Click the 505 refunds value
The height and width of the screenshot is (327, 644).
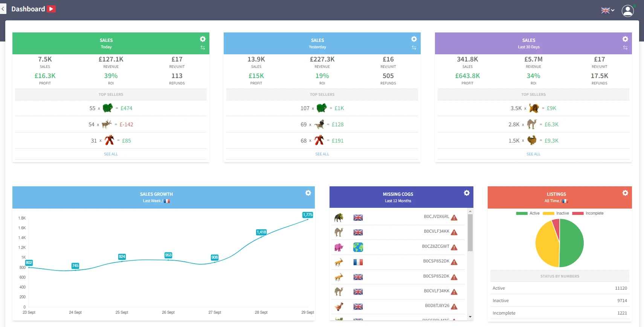click(x=388, y=76)
